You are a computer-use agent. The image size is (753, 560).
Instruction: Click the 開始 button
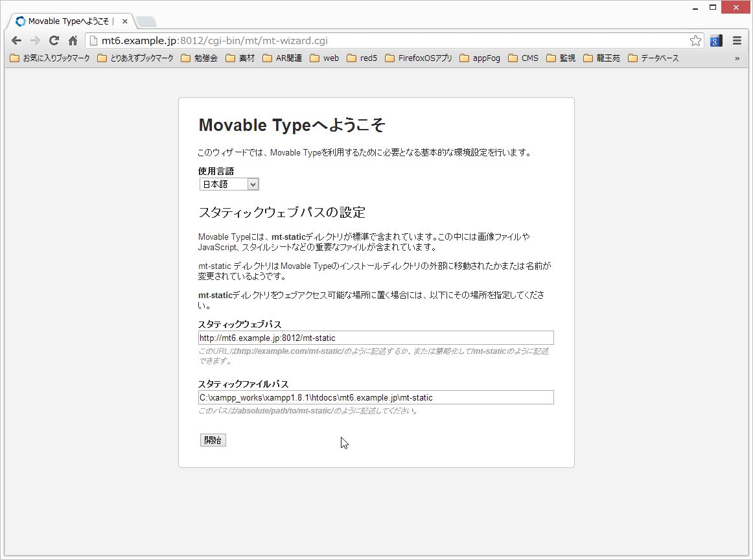pos(213,440)
